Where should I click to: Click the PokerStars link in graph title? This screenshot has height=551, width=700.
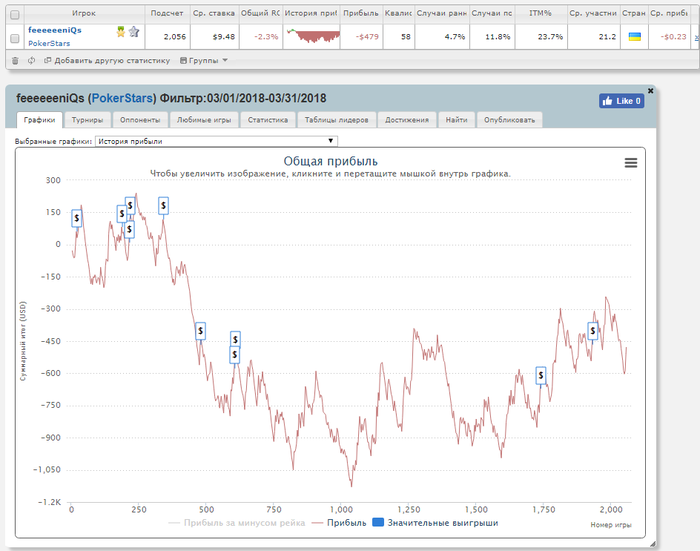(x=122, y=98)
